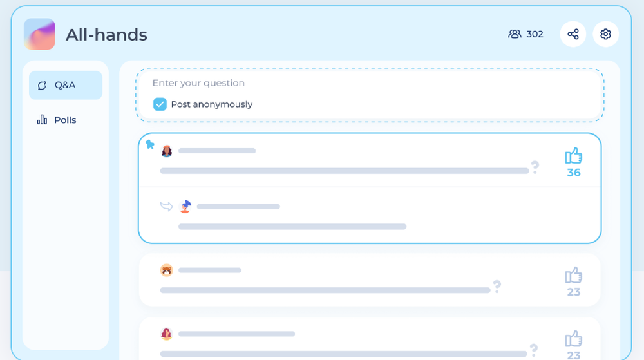
Task: Click the All-hands event title
Action: [x=106, y=35]
